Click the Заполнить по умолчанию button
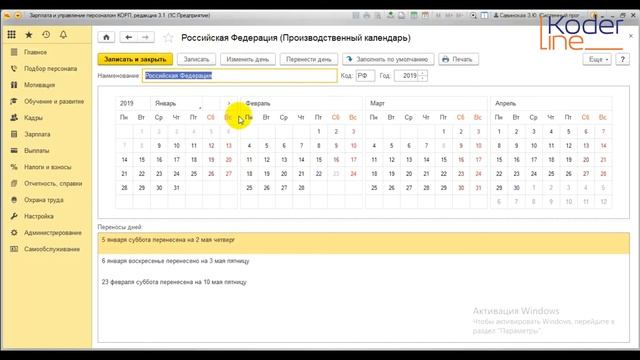This screenshot has height=360, width=640. pos(388,59)
